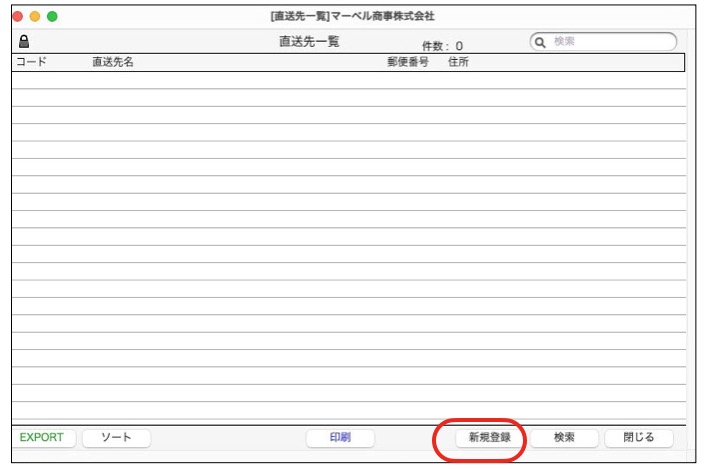Focus the 検索 search input field
Viewport: 706px width, 469px height.
(610, 42)
